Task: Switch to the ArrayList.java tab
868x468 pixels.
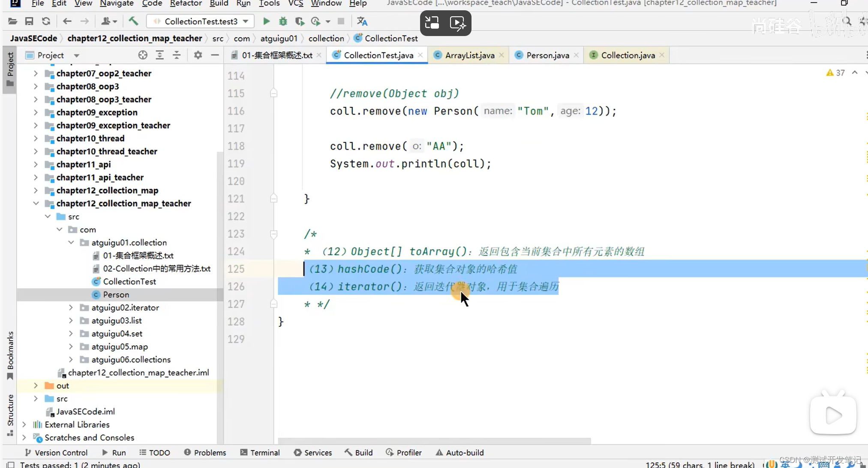Action: [x=469, y=55]
